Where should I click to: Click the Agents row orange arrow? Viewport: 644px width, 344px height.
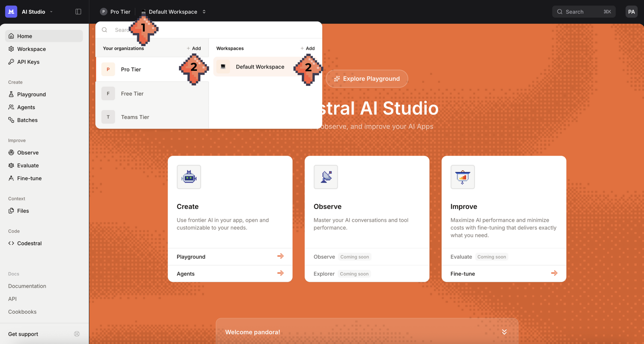(x=280, y=273)
